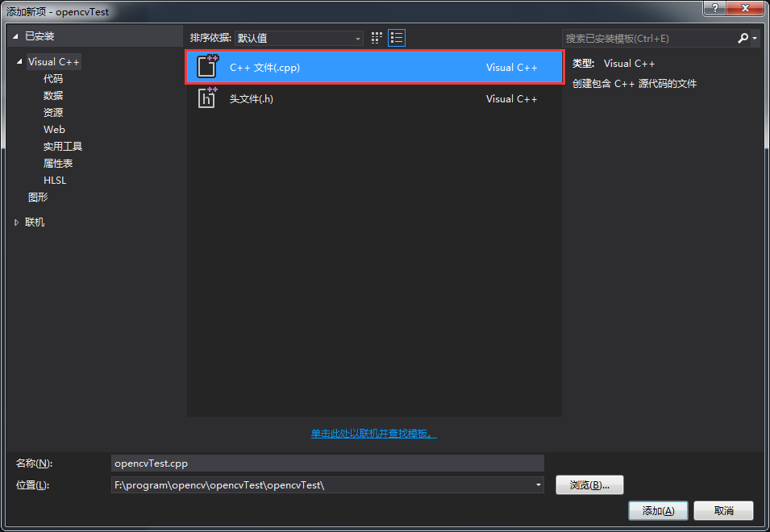The width and height of the screenshot is (770, 532).
Task: Switch to medium icons list view
Action: [x=397, y=38]
